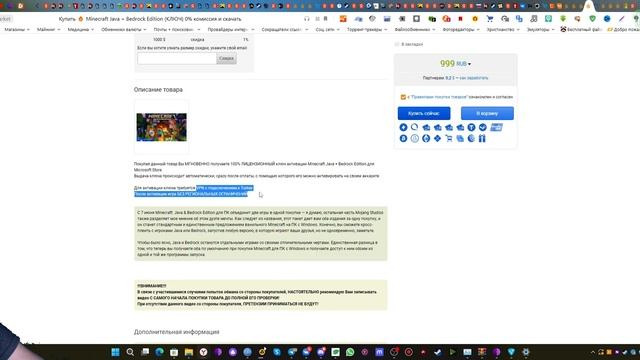Select the Tether T payment icon
Image resolution: width=640 pixels, height=360 pixels.
coord(471,127)
